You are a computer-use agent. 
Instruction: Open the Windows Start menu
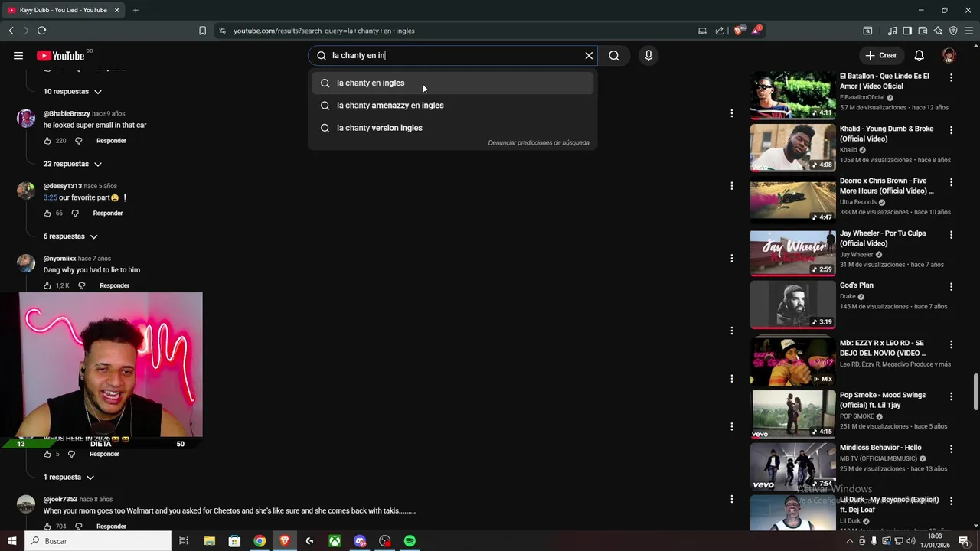pyautogui.click(x=11, y=541)
